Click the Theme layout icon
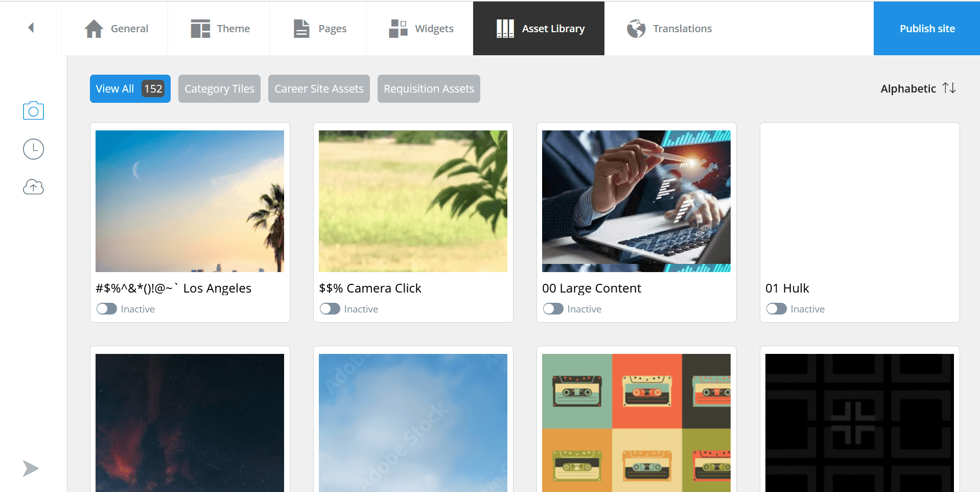Screen dimensions: 980x492 click(x=200, y=29)
